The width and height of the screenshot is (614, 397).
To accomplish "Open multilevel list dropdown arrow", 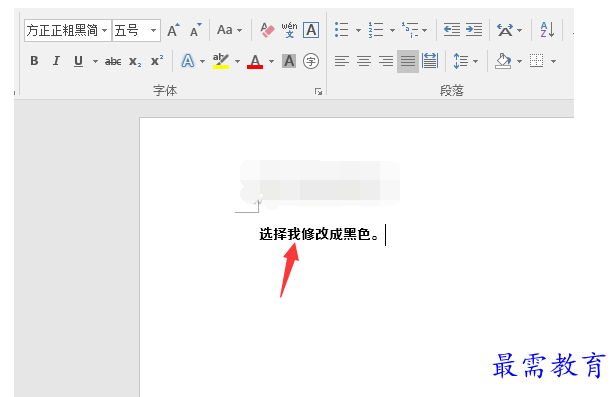I will 424,30.
